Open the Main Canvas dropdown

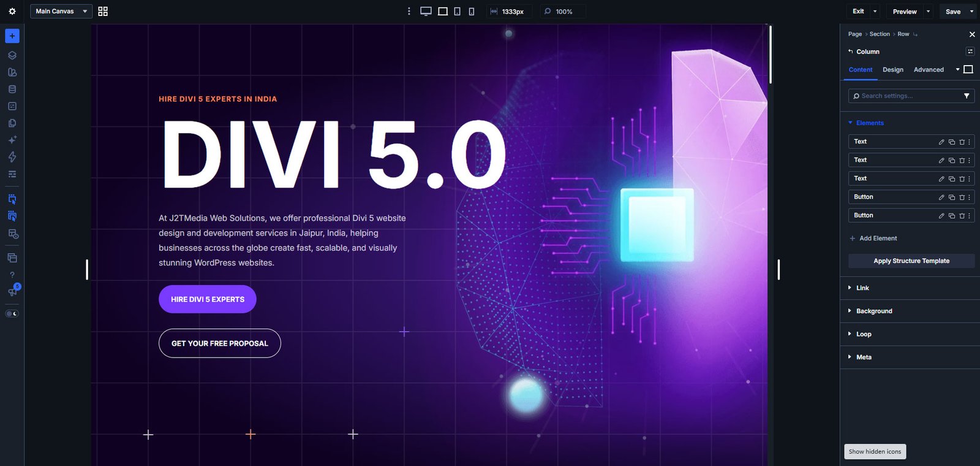pyautogui.click(x=61, y=11)
